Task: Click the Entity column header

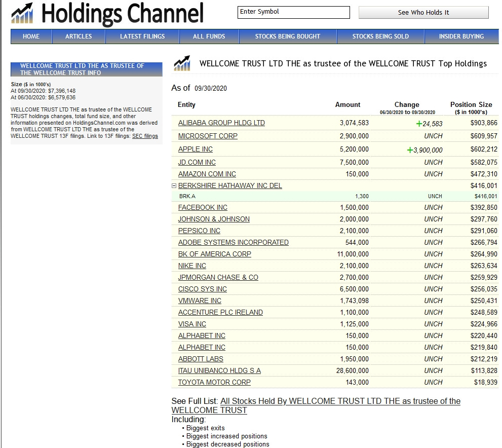Action: [x=186, y=105]
